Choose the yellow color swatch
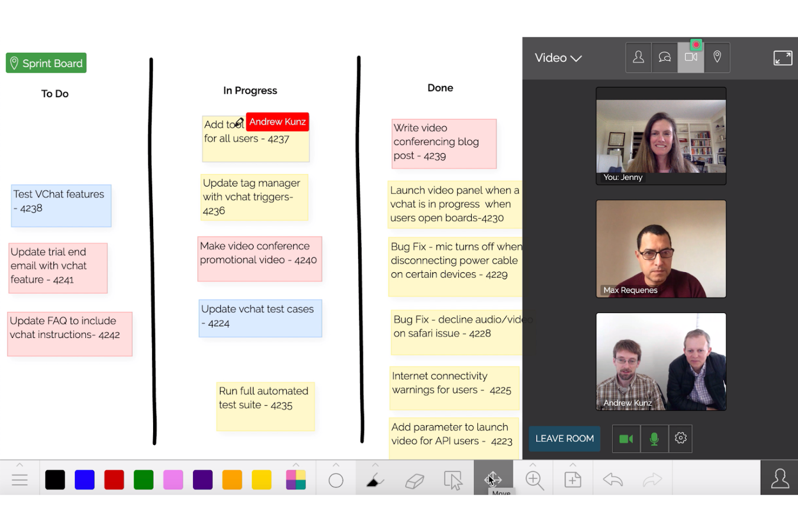Screen dimensions: 798x532 pos(262,480)
